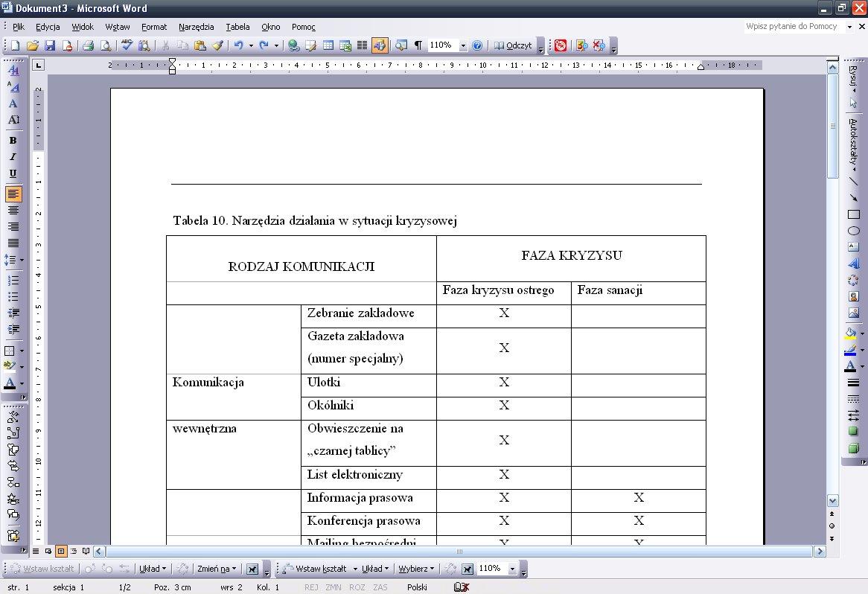Image resolution: width=868 pixels, height=594 pixels.
Task: Select the Format Painter brush
Action: [x=217, y=45]
